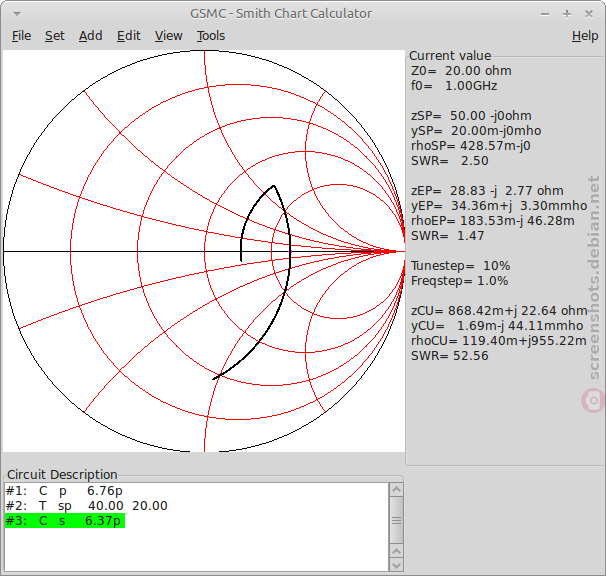Screen dimensions: 606x576
Task: Click the SWR= 1.47 value
Action: click(x=448, y=236)
